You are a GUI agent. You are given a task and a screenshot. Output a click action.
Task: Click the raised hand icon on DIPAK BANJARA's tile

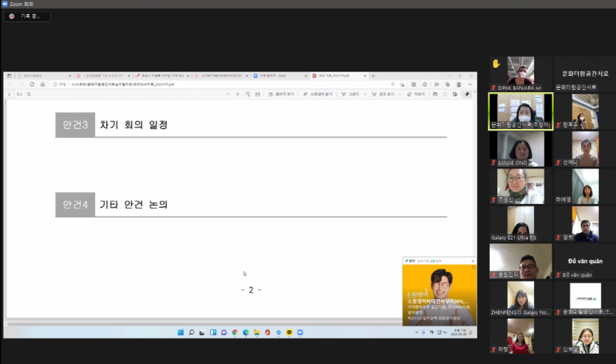(496, 64)
